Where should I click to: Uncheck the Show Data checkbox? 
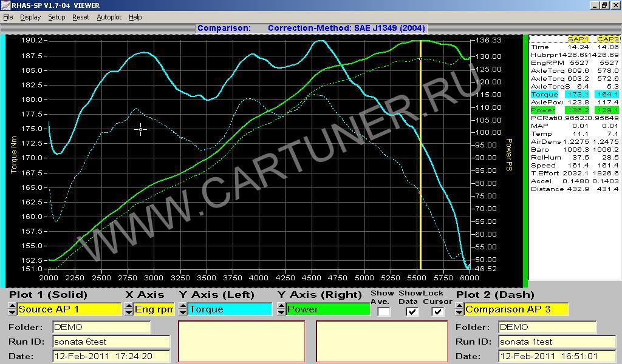click(412, 312)
